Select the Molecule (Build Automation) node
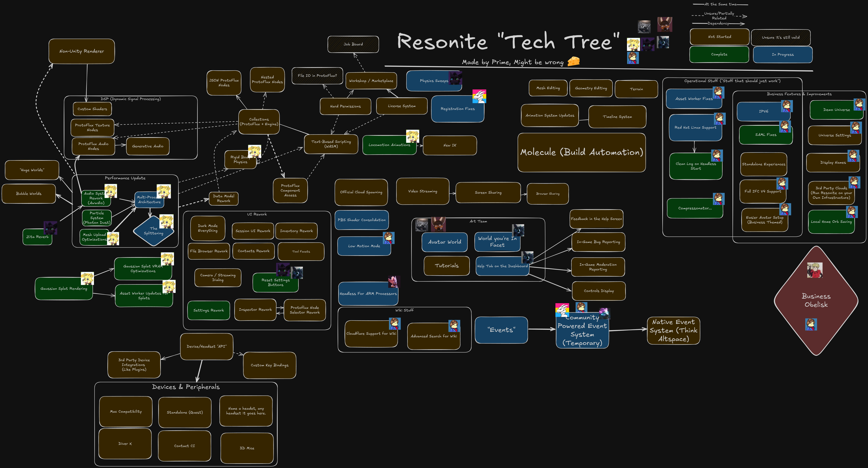Screen dimensions: 868x468 [x=582, y=153]
